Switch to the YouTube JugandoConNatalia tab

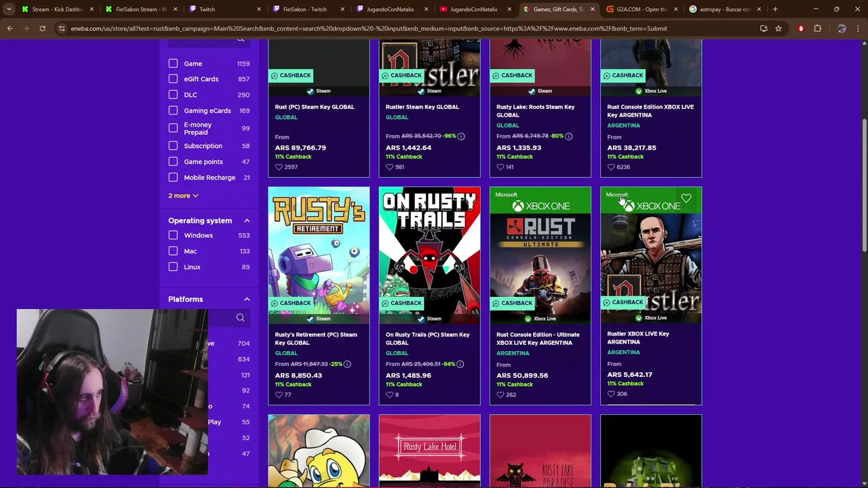coord(473,9)
